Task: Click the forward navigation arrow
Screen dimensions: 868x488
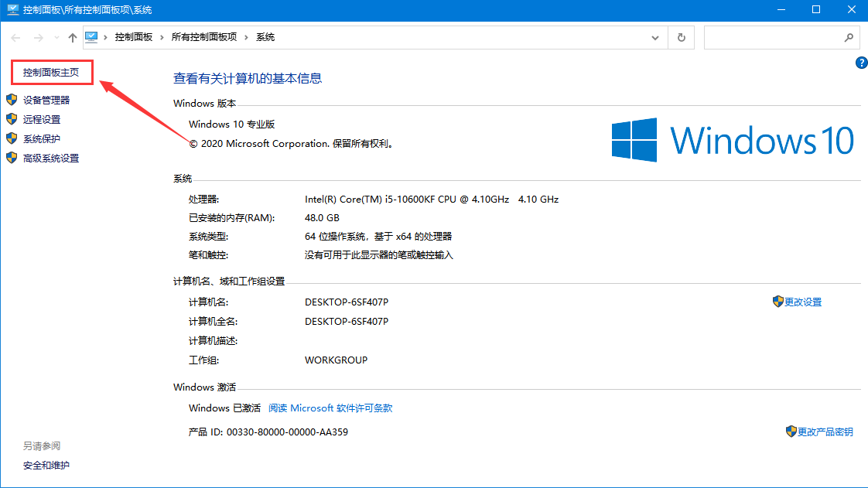Action: pos(37,37)
